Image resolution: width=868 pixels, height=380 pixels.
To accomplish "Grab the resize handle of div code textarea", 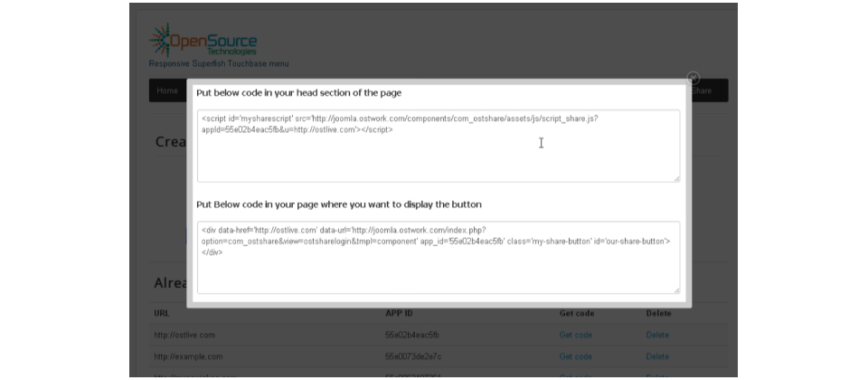I will (675, 290).
